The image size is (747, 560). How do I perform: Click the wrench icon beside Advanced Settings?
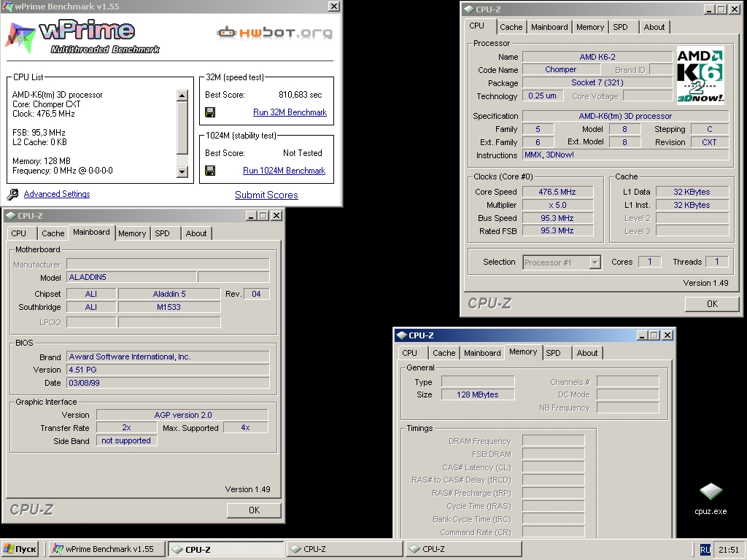(x=13, y=194)
